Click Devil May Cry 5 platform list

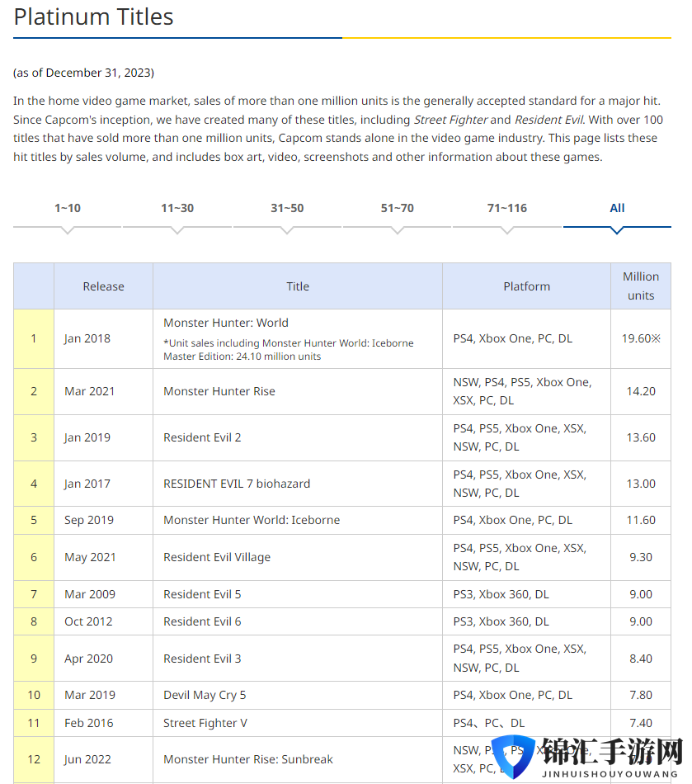pos(513,695)
